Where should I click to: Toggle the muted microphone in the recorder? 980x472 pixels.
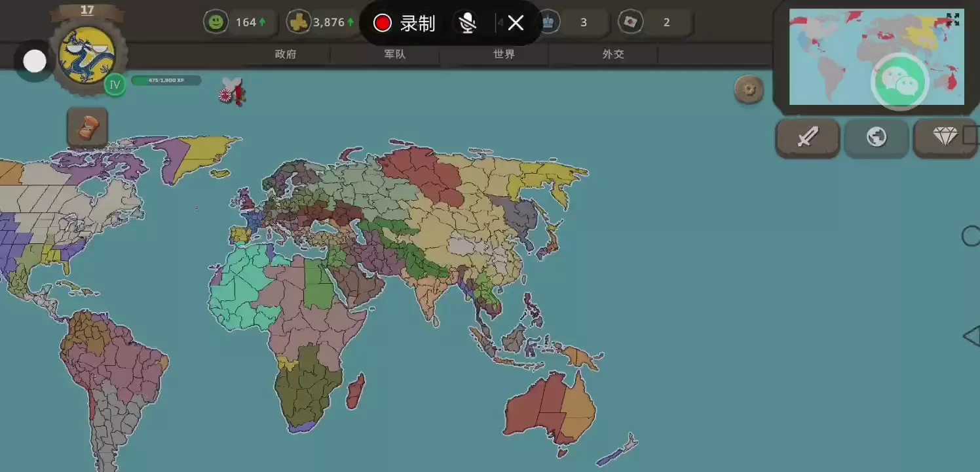467,24
